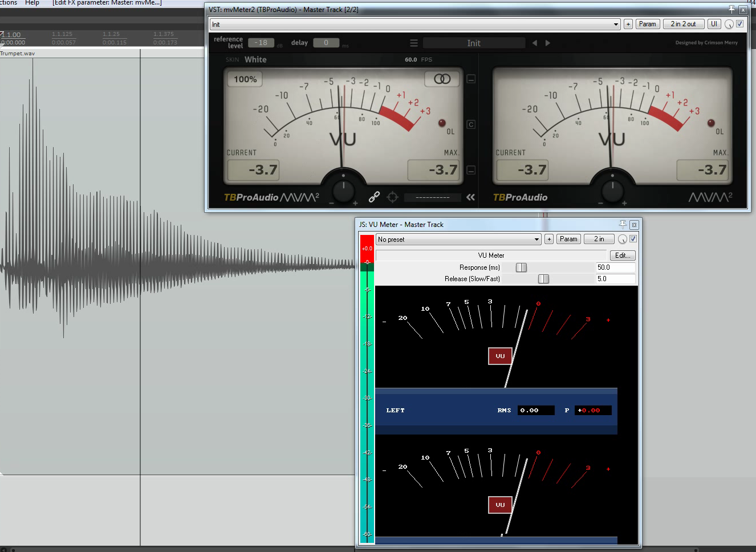The height and width of the screenshot is (552, 756).
Task: Go to next preset with right arrow
Action: [x=548, y=43]
